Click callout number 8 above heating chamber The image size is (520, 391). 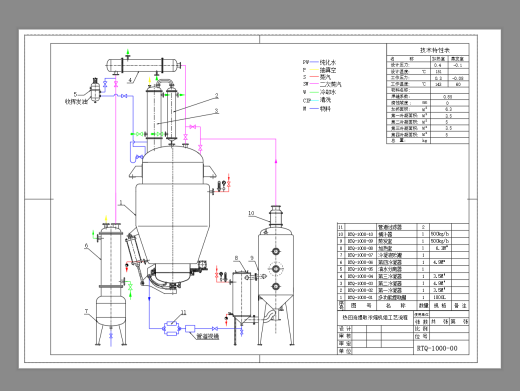(x=236, y=258)
